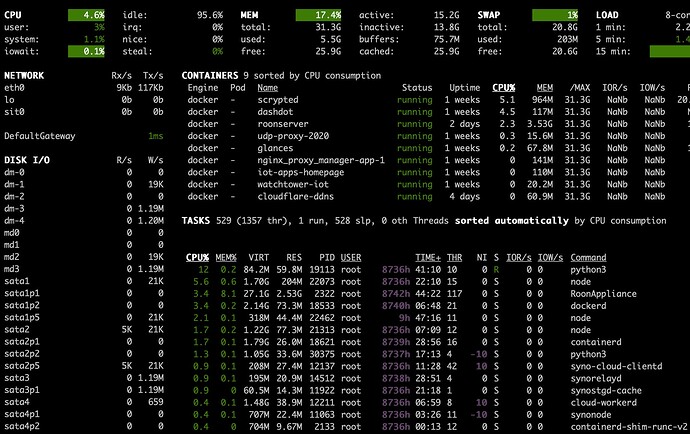Sort containers by the Name column
Viewport: 690px width, 434px height.
pyautogui.click(x=268, y=88)
